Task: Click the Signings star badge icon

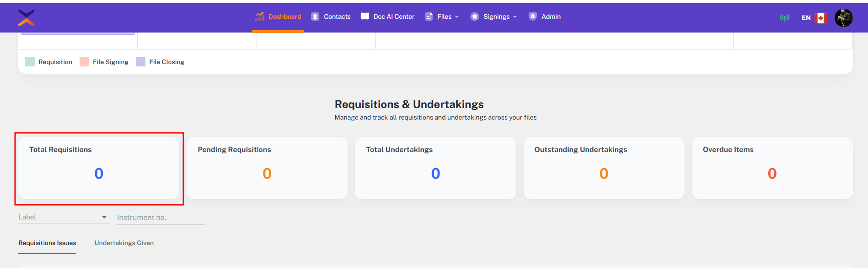Action: (x=475, y=16)
